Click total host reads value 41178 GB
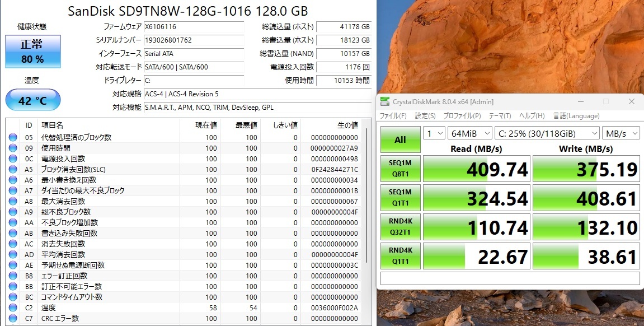This screenshot has height=326, width=644. click(344, 27)
